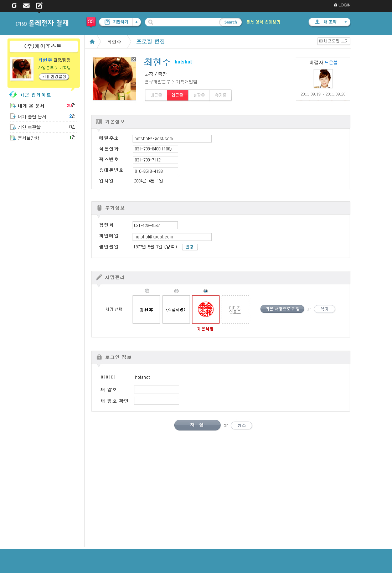Select the (직접서명) signature radio button
This screenshot has height=573, width=392.
(x=176, y=291)
